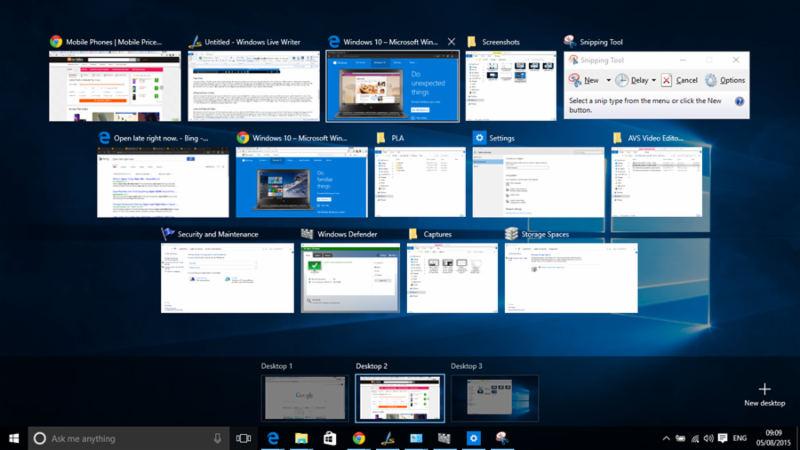Click the Cortana microphone icon
Image resolution: width=800 pixels, height=450 pixels.
[217, 438]
